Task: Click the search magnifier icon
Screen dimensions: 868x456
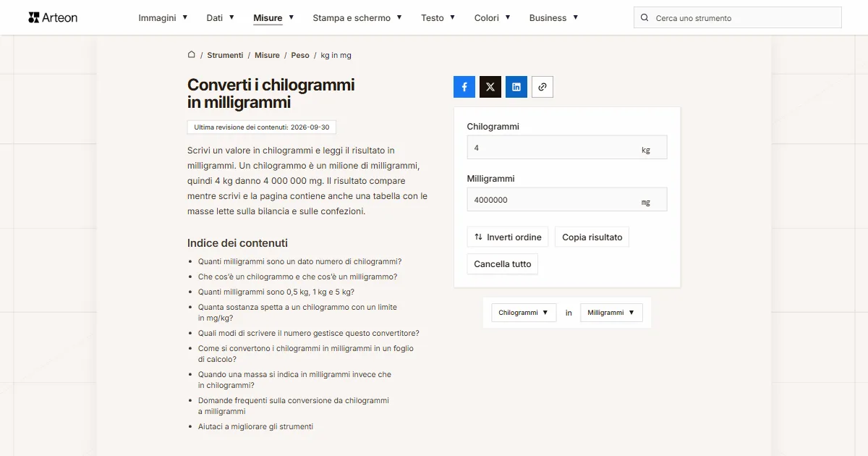Action: coord(644,17)
